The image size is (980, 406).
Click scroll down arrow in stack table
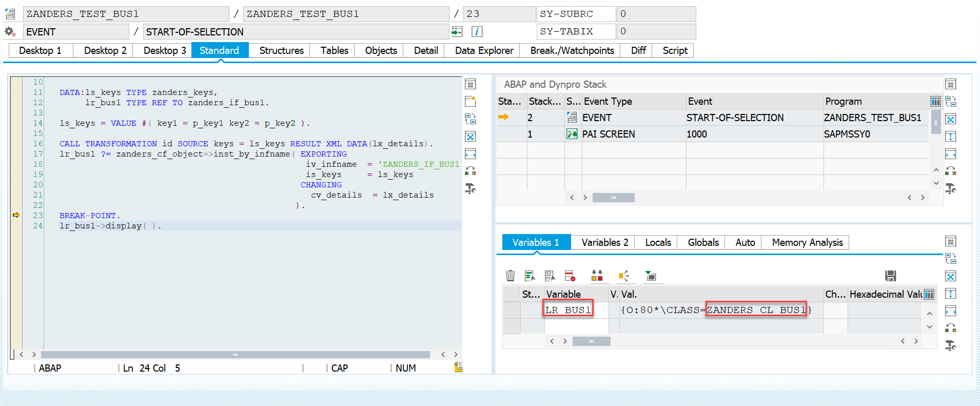click(936, 183)
